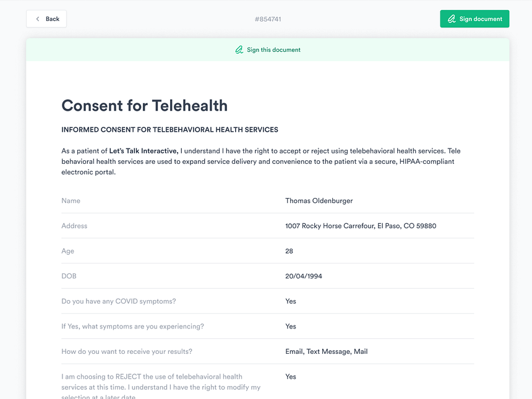Select the date of birth 20/04/1994
532x399 pixels.
pyautogui.click(x=303, y=277)
